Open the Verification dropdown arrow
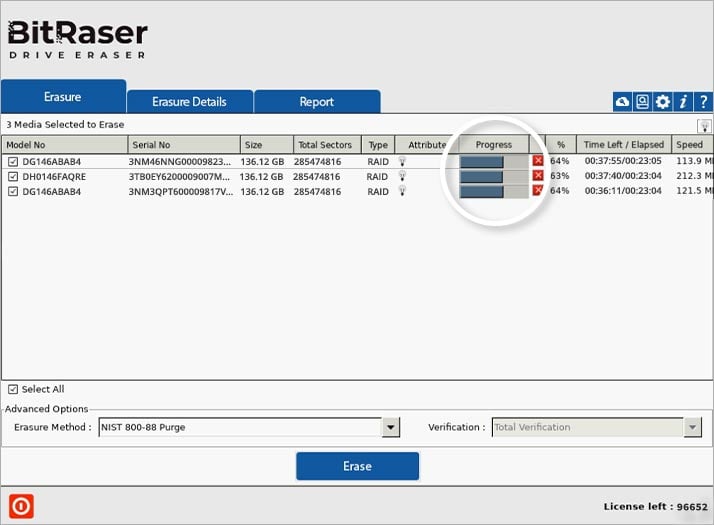Viewport: 714px width, 525px height. point(693,427)
